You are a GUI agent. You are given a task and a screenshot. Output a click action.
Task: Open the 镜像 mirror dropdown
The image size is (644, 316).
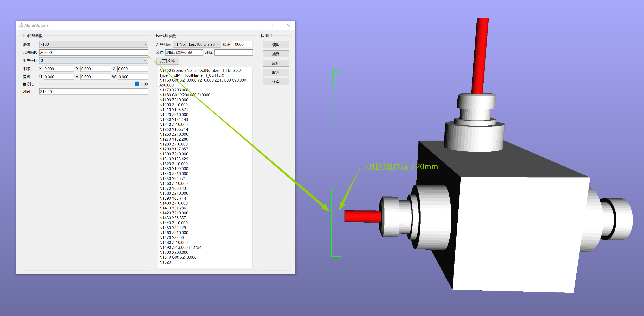click(x=93, y=44)
